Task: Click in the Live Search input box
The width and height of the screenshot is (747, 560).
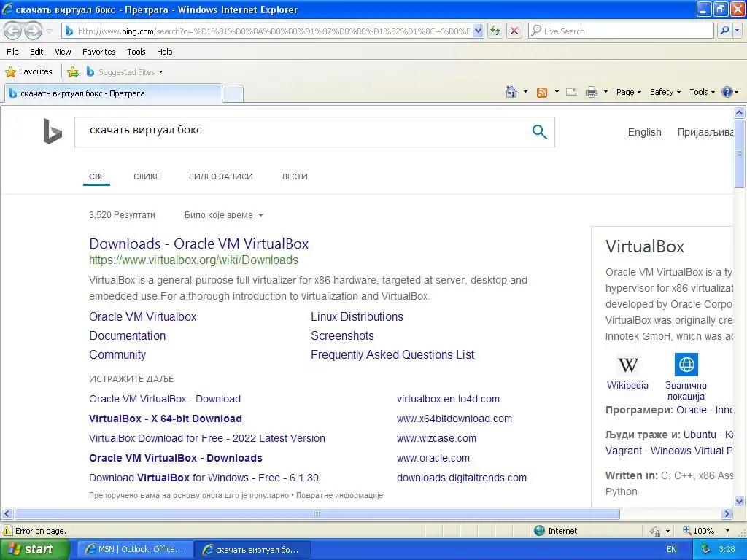Action: [x=622, y=31]
